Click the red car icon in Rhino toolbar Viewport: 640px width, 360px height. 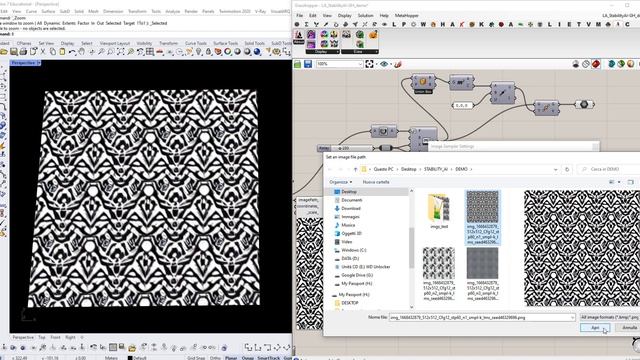[160, 52]
